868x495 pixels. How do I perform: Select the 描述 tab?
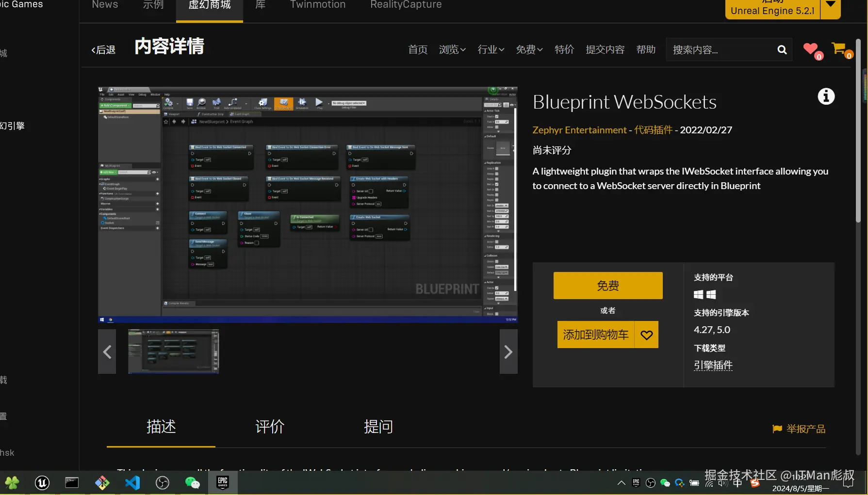[x=161, y=427]
